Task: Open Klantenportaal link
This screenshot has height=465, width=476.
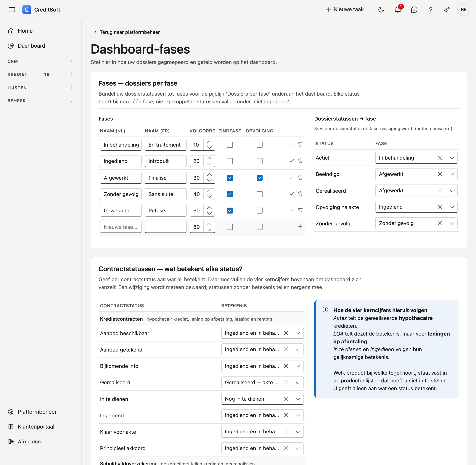Action: (x=40, y=427)
